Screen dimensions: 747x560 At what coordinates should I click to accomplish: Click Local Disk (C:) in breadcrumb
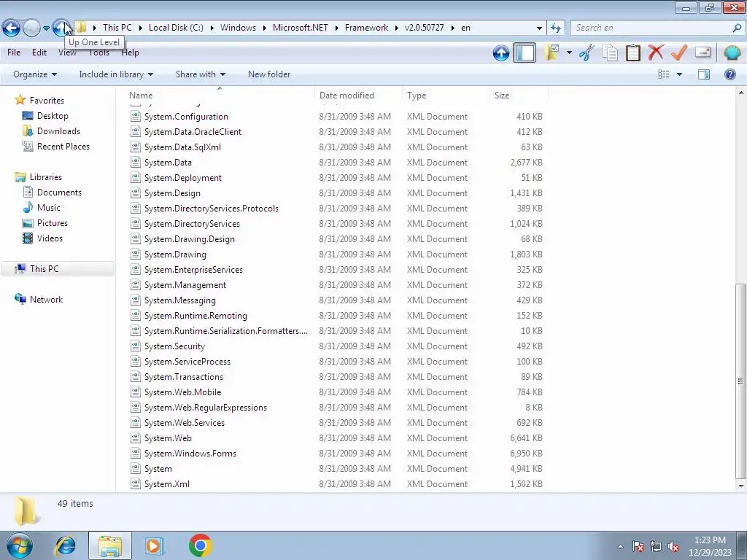176,28
